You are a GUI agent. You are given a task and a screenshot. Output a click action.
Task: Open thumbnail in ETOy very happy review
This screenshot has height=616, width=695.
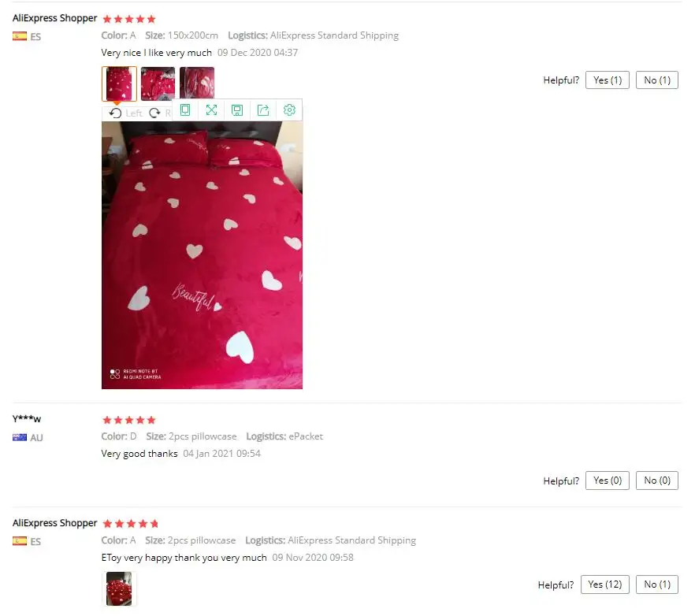pyautogui.click(x=119, y=588)
